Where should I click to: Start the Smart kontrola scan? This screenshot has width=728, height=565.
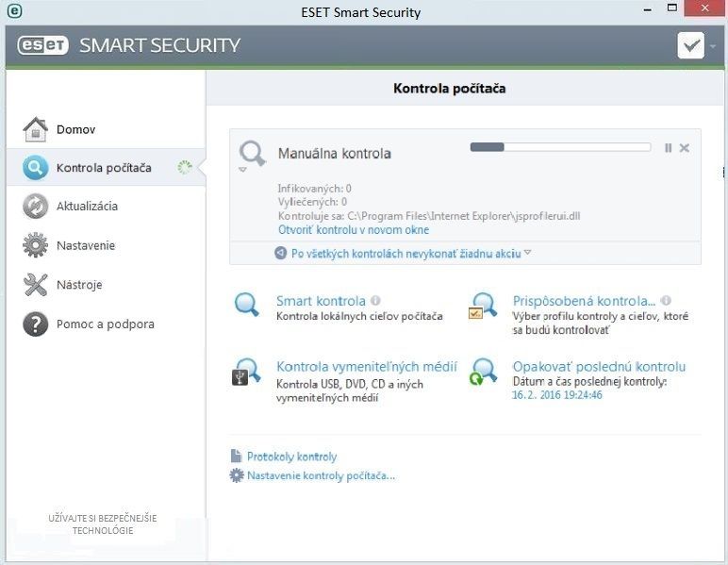[x=321, y=301]
